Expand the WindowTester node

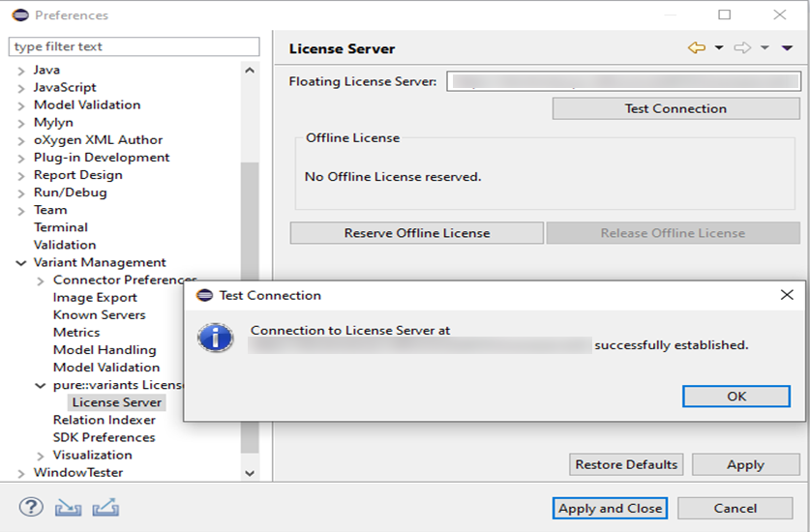(21, 473)
